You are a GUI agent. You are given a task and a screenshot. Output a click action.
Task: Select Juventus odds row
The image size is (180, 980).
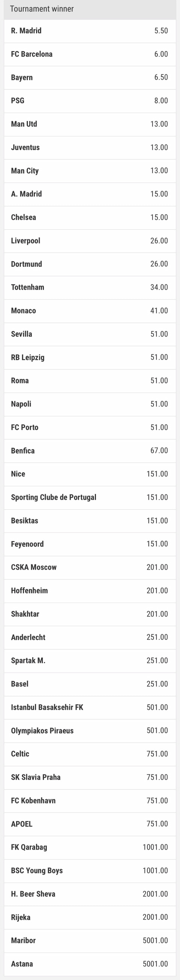(90, 147)
